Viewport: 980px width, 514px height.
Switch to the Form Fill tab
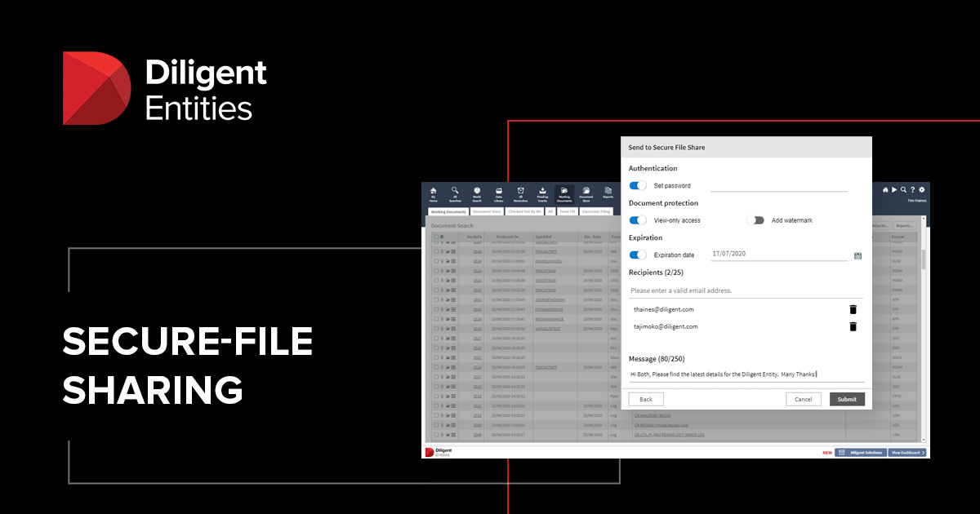[568, 211]
